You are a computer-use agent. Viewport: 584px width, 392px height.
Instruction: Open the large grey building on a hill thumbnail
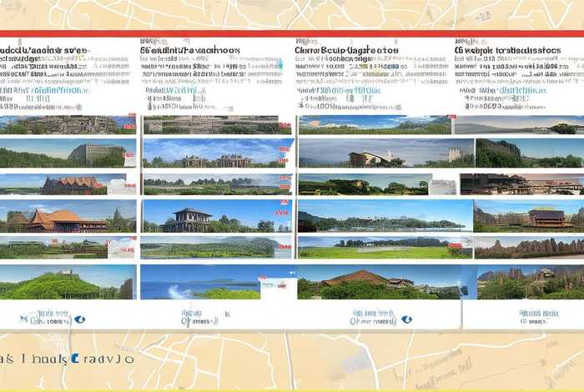coord(68,153)
